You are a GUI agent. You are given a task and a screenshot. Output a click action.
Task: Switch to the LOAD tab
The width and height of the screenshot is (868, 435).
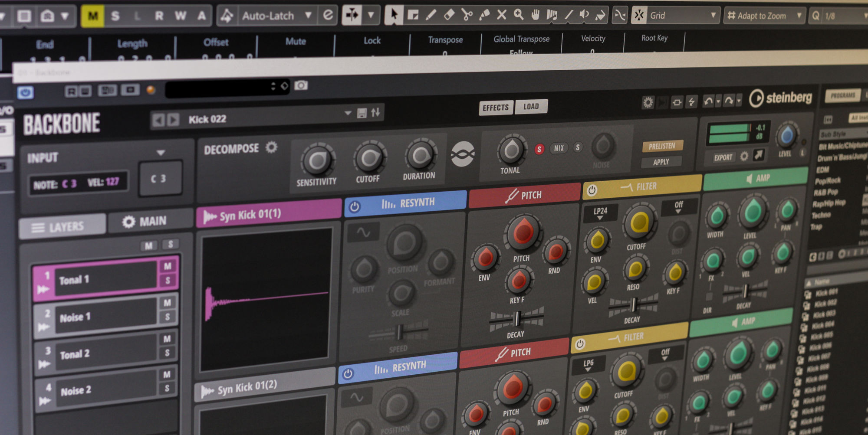point(531,106)
